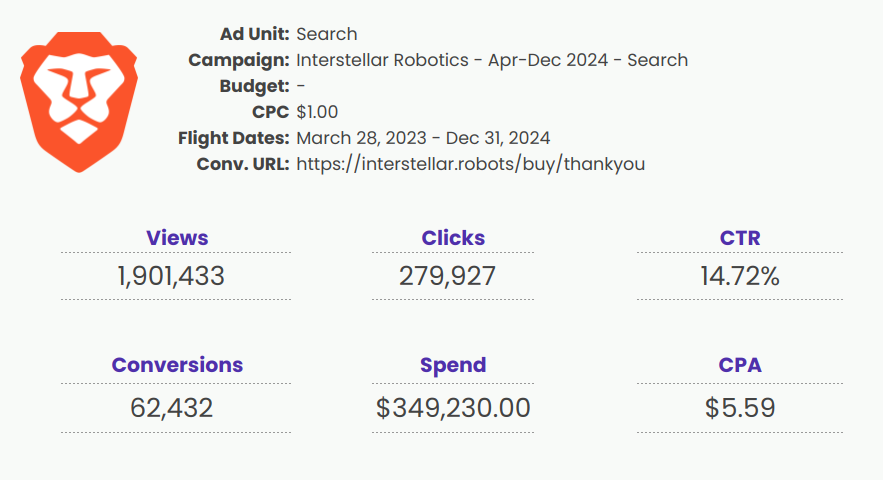
Task: Select the CTR metric heading
Action: (740, 238)
